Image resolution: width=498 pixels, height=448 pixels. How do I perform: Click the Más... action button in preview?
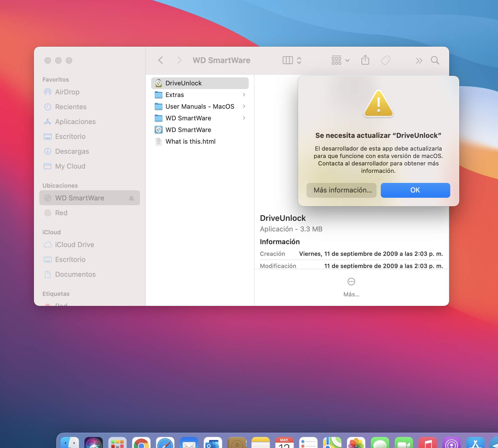pyautogui.click(x=351, y=287)
